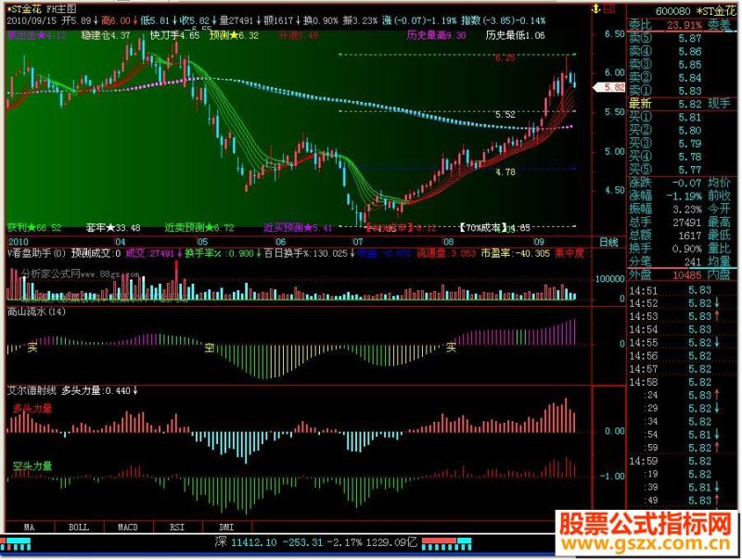Click the second 买 signal marker near August

451,348
